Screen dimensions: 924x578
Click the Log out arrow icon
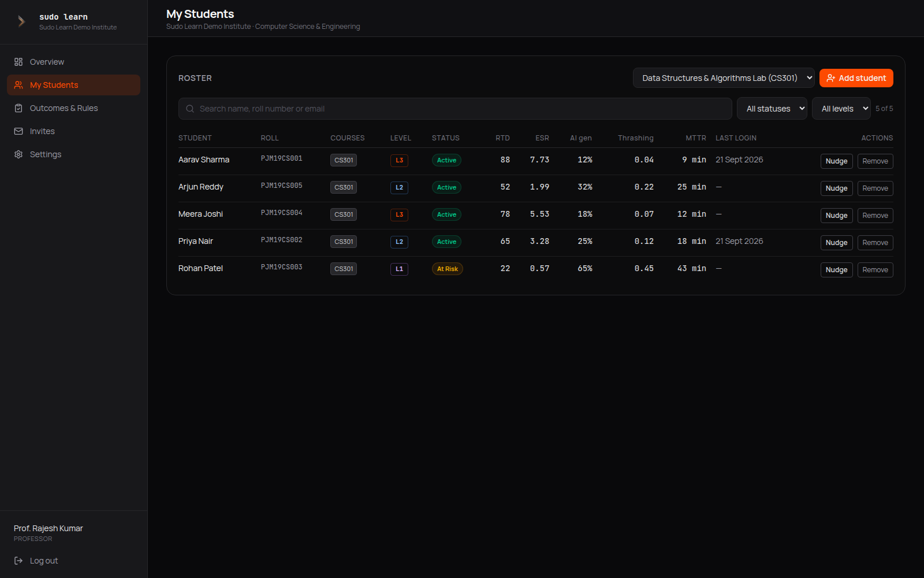coord(18,561)
